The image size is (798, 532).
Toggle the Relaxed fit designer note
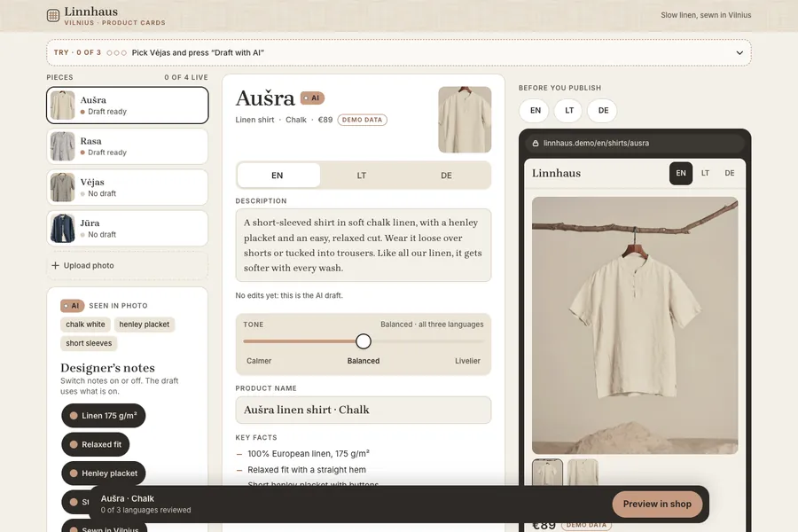(96, 444)
